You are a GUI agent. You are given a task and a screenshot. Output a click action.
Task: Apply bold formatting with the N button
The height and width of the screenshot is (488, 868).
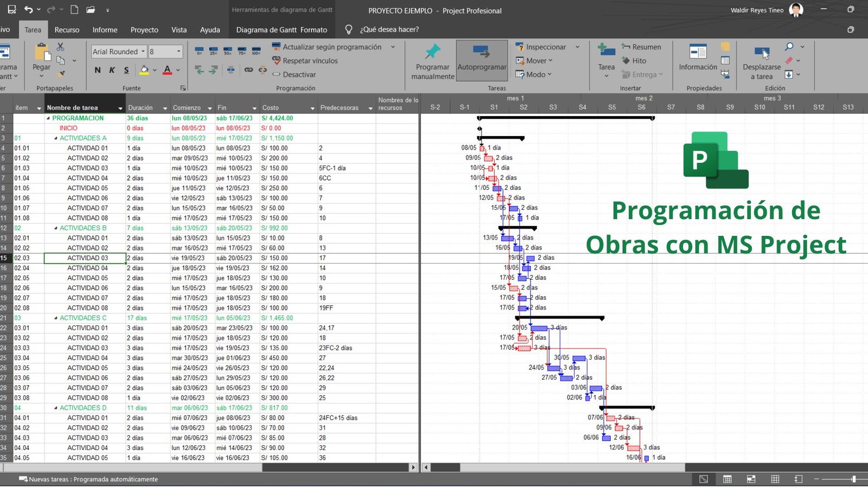[x=98, y=70]
